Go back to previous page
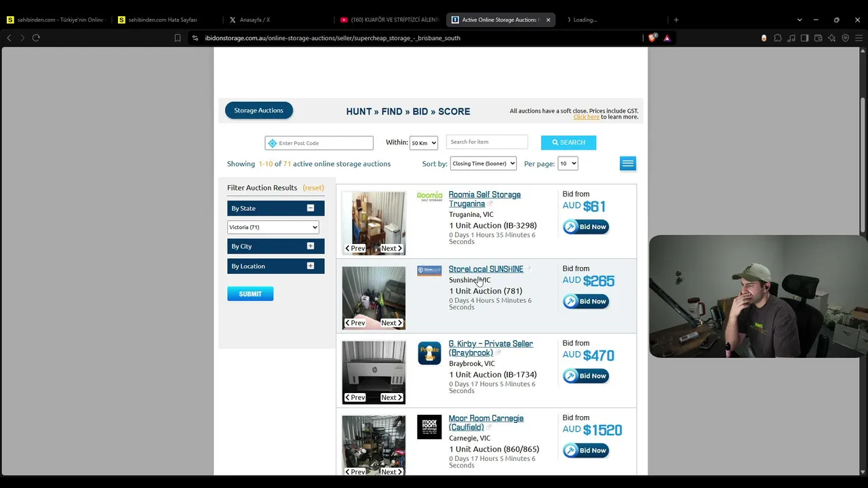 click(9, 38)
